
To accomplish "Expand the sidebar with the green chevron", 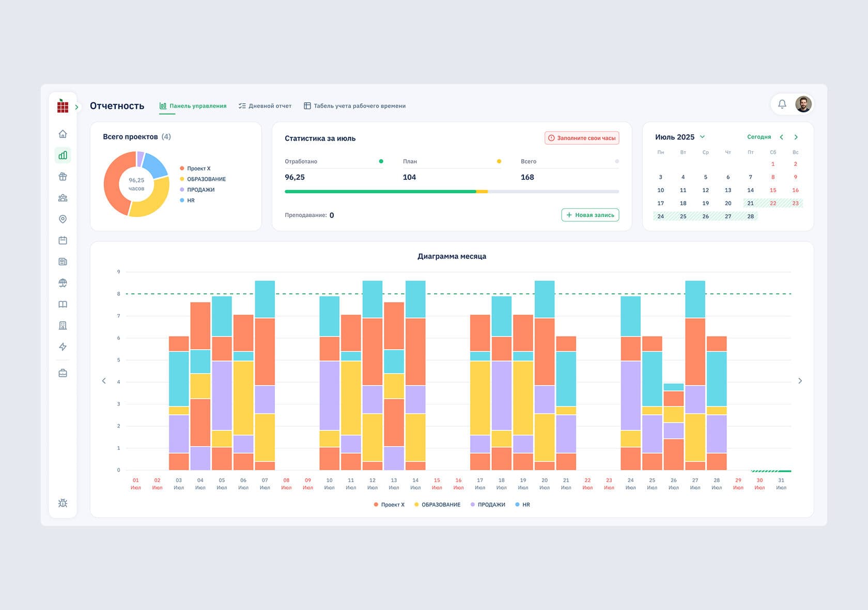I will click(x=76, y=107).
